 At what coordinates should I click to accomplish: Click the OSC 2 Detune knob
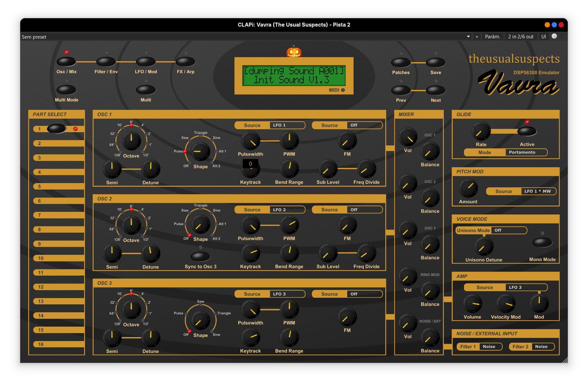click(x=150, y=253)
